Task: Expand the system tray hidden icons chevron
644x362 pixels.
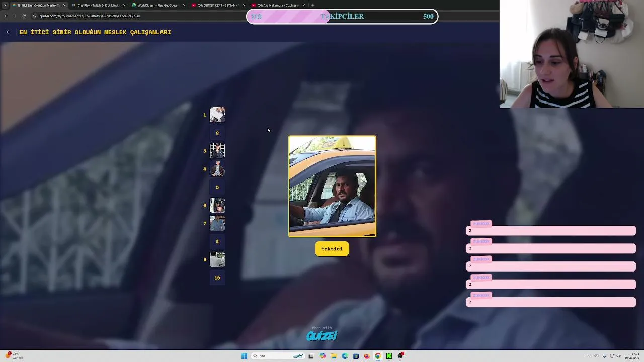Action: pos(588,356)
